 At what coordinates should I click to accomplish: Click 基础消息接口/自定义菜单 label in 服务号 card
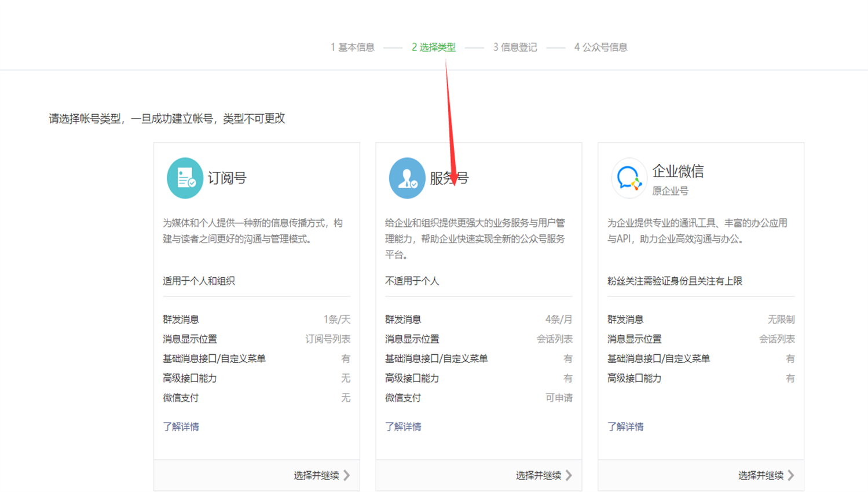(x=437, y=359)
